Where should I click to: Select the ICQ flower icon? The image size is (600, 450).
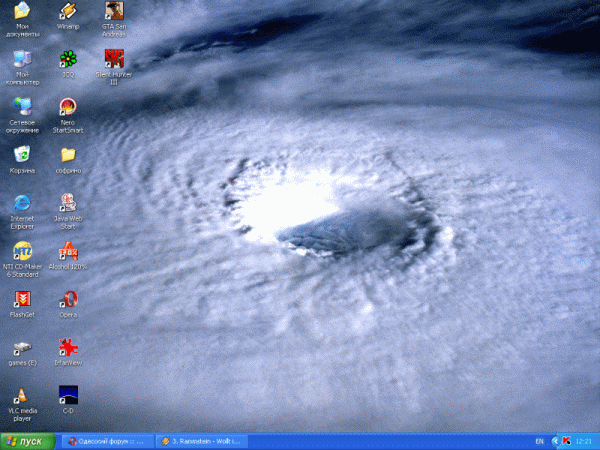tap(68, 58)
